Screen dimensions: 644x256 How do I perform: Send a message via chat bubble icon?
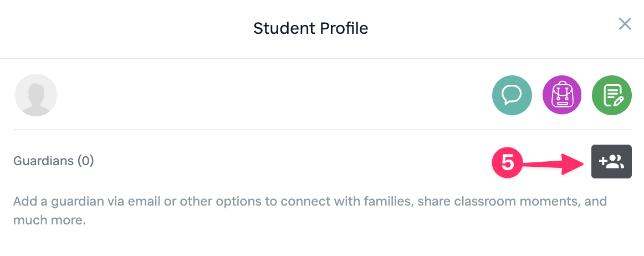pos(512,95)
